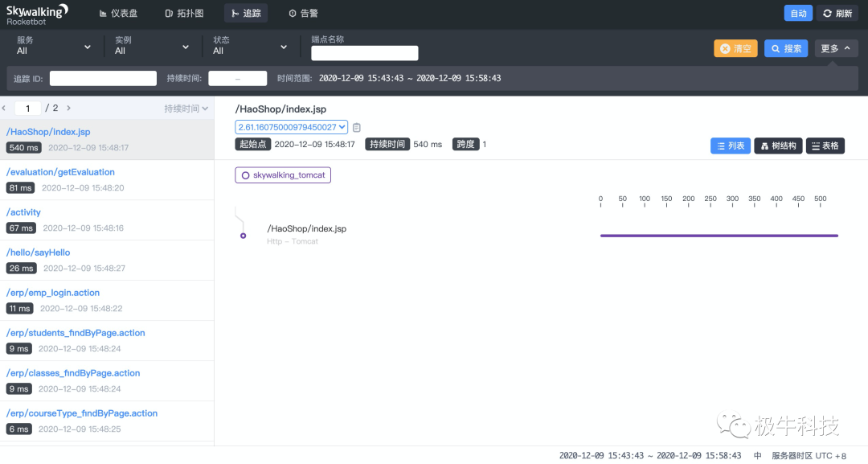Select the /erp/classes_findByPage.action trace entry
868x464 pixels.
pyautogui.click(x=107, y=381)
